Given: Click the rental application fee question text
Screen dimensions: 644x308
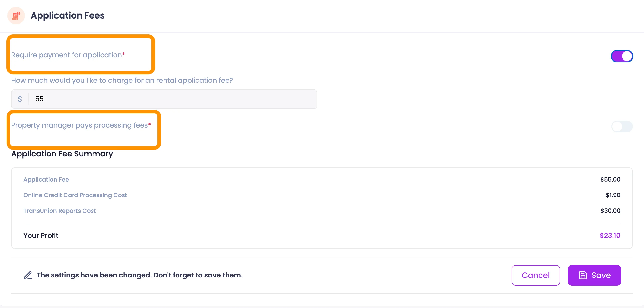Looking at the screenshot, I should (x=122, y=80).
